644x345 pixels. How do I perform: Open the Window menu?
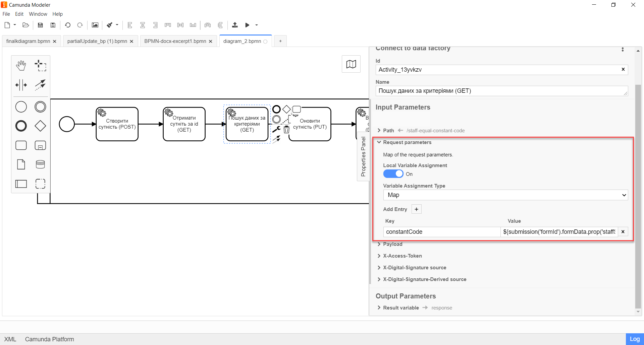pyautogui.click(x=38, y=14)
